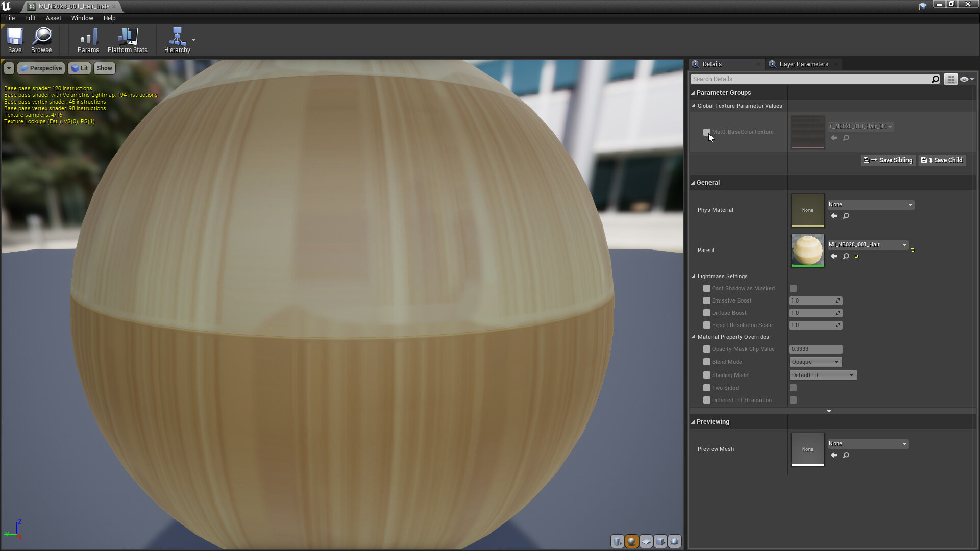Enable the Blend Mode override checkbox
This screenshot has width=980, height=551.
pyautogui.click(x=707, y=362)
